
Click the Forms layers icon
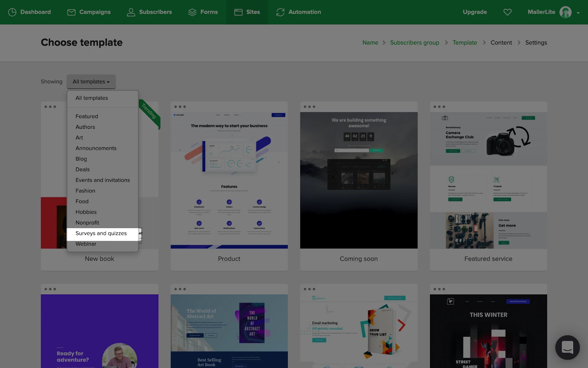pyautogui.click(x=192, y=12)
